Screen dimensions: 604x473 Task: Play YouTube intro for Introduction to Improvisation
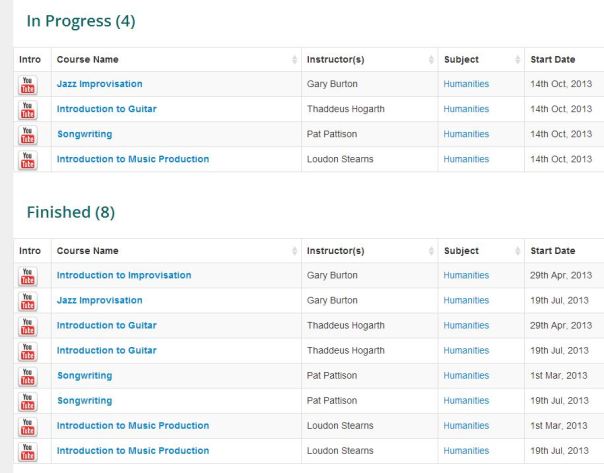[x=28, y=275]
